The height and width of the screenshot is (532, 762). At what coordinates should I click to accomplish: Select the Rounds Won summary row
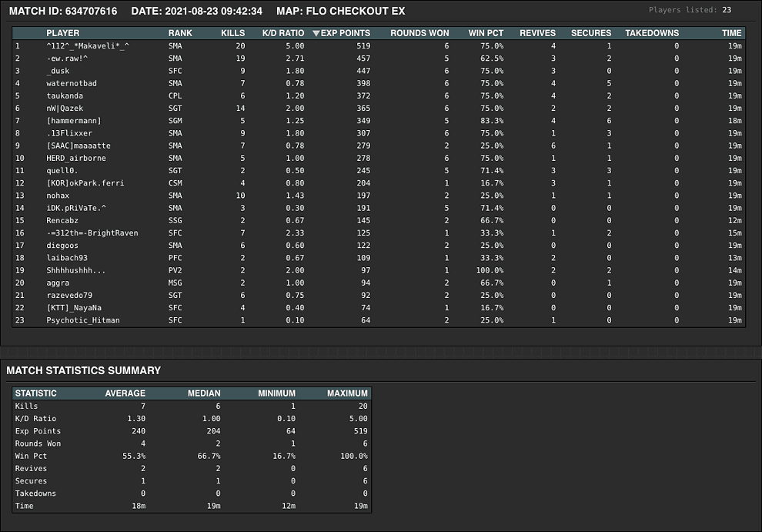click(192, 443)
